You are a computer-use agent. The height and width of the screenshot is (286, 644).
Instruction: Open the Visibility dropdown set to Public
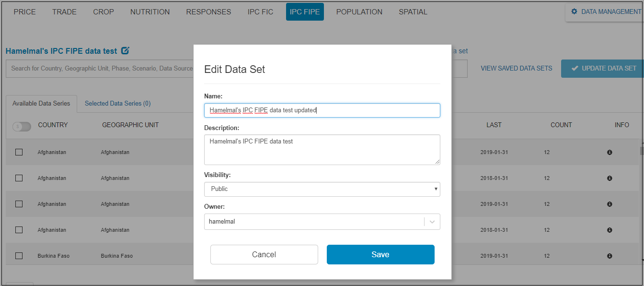(322, 189)
